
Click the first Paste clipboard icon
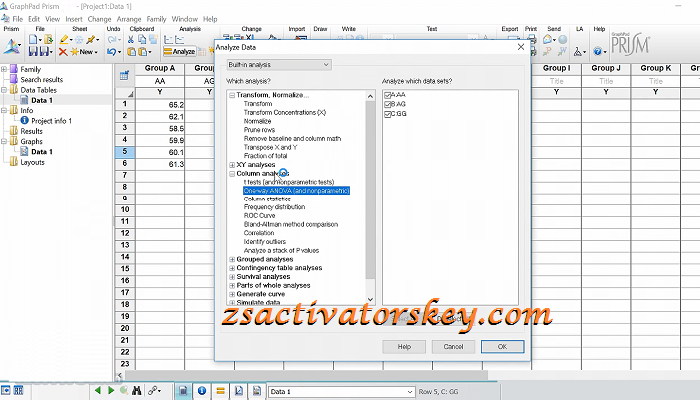[x=132, y=52]
